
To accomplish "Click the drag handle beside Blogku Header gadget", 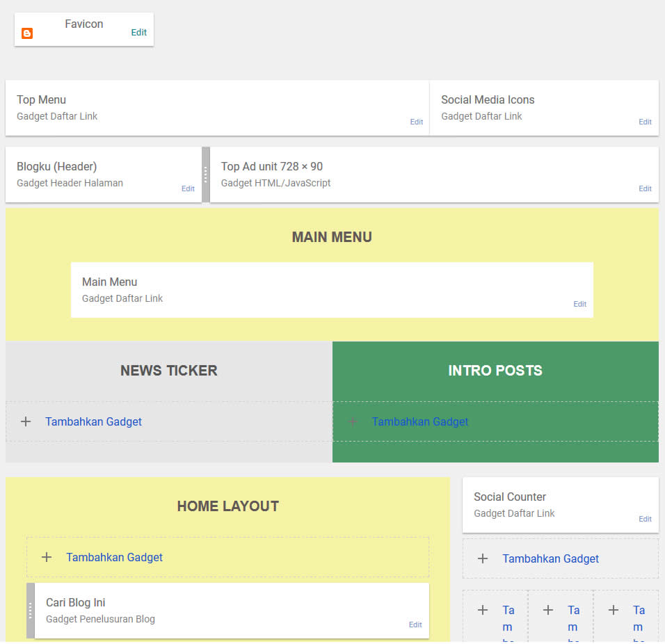I will click(205, 174).
